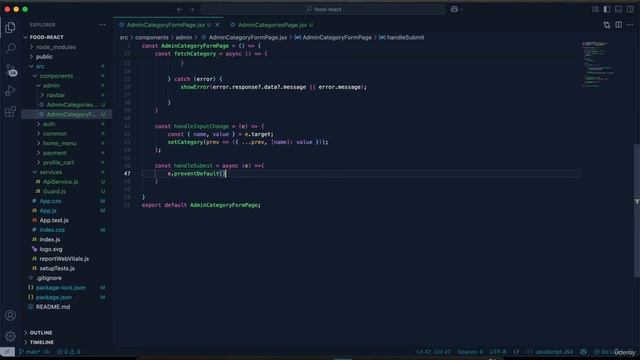Collapse the admin folder
Screen dimensions: 640x360
point(51,86)
